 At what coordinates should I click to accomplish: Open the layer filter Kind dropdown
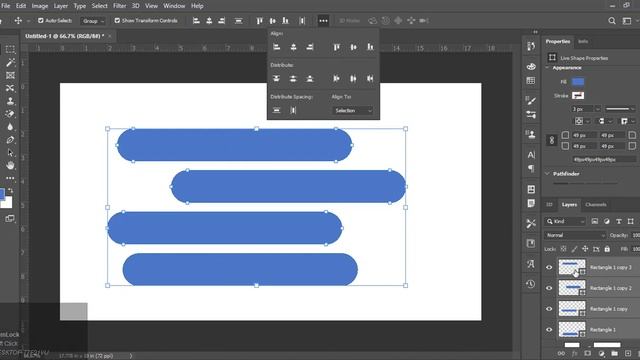click(565, 221)
